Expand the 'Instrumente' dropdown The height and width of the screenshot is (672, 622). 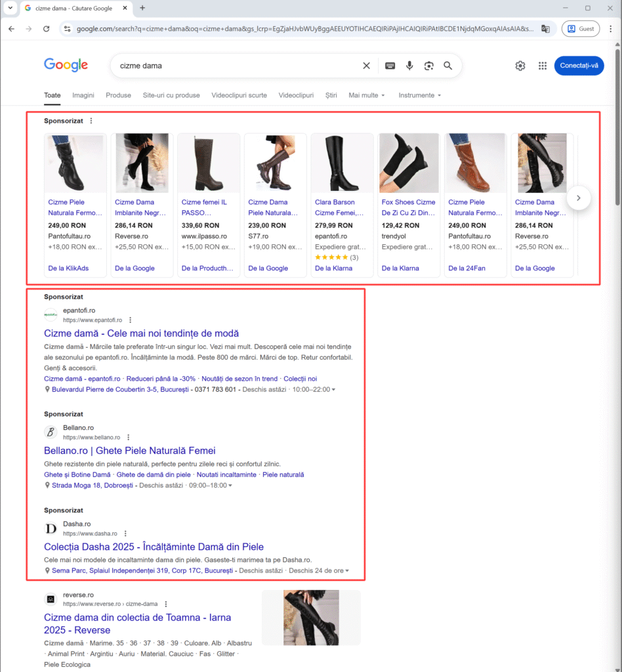(420, 95)
